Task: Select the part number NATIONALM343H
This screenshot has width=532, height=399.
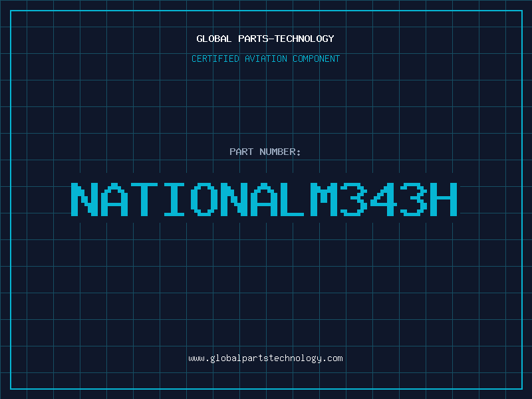Action: [x=264, y=199]
